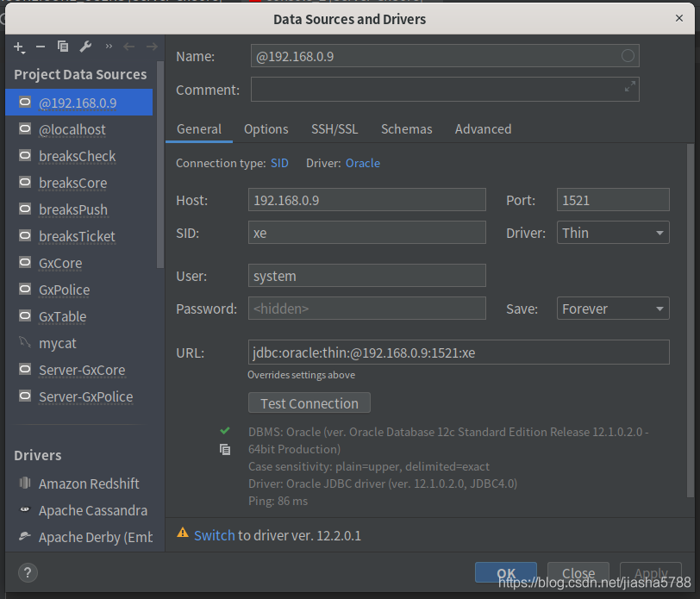
Task: Click the Apply button
Action: 651,572
